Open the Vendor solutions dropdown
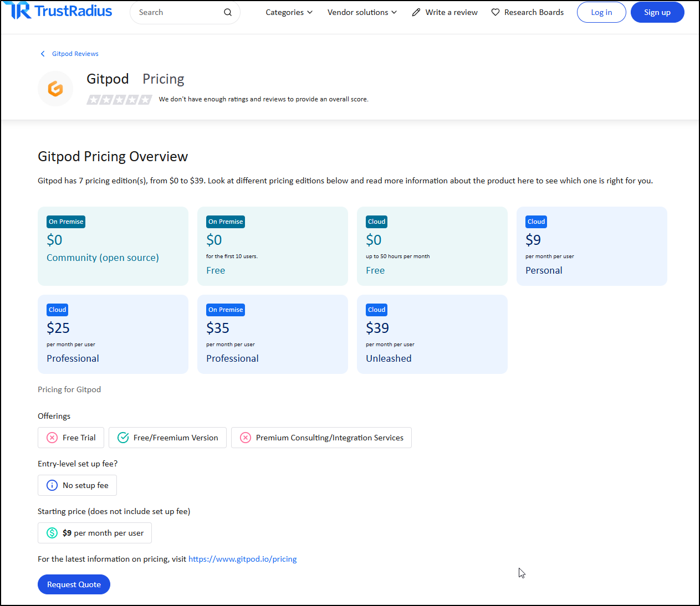Screen dimensions: 700x606 [x=362, y=12]
